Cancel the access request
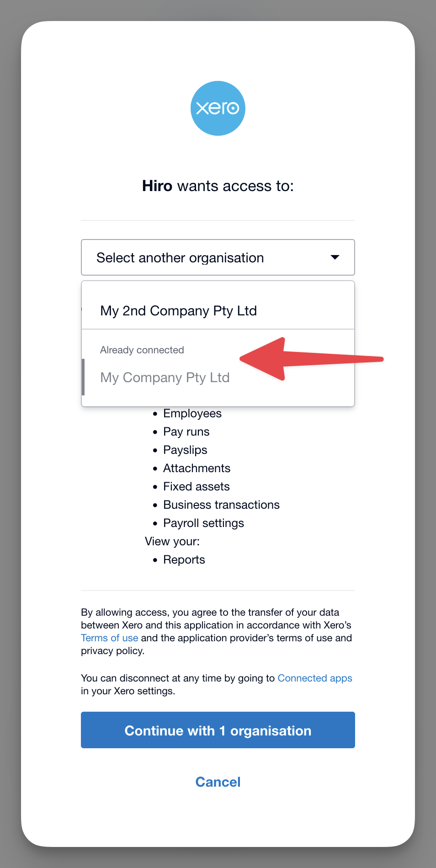The image size is (436, 868). (x=218, y=782)
